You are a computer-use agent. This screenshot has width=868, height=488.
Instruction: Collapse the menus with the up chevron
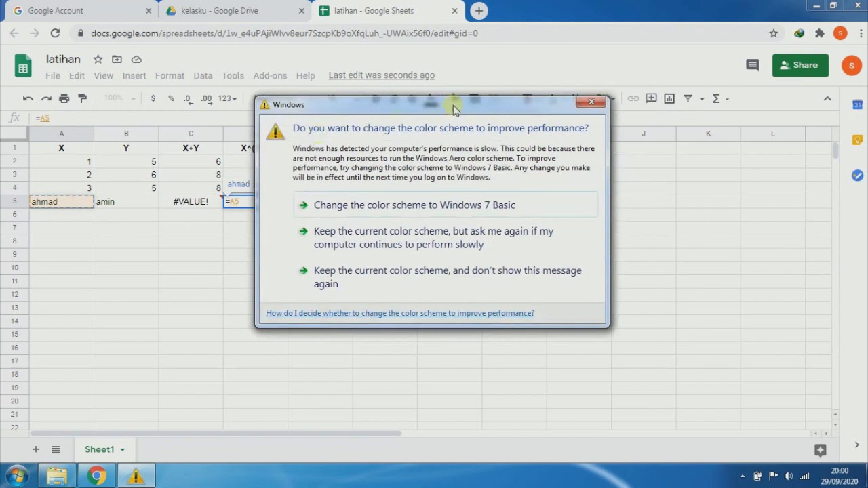pyautogui.click(x=827, y=98)
